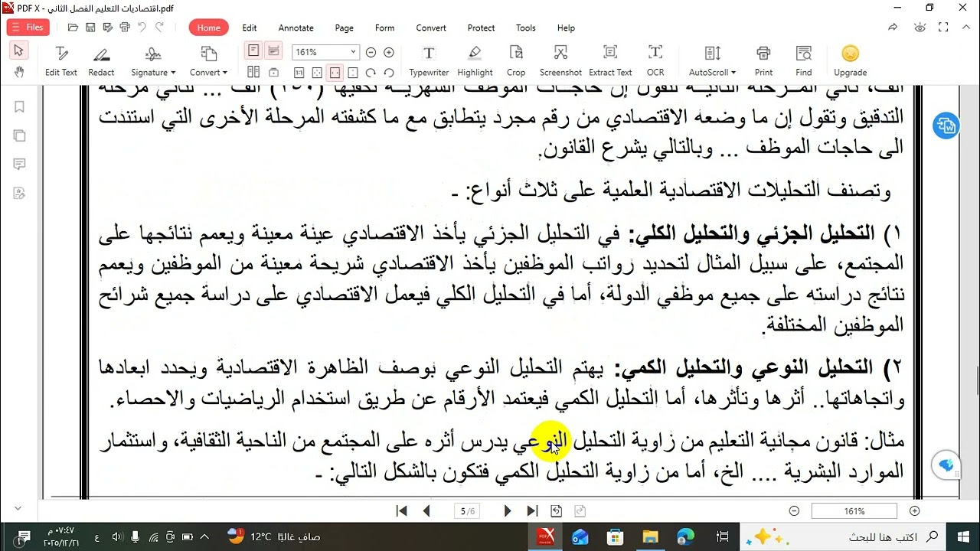Toggle fit width zoom mode
980x551 pixels.
[335, 73]
